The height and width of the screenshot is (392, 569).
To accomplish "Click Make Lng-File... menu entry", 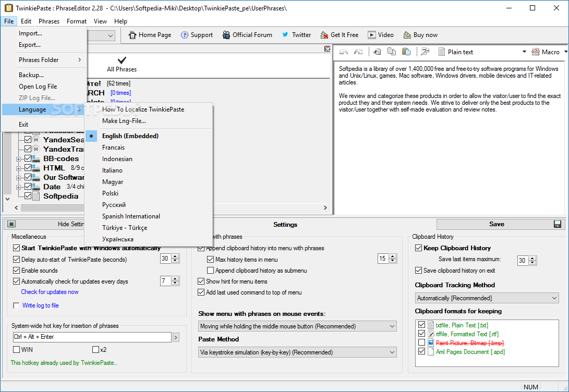I will [149, 121].
